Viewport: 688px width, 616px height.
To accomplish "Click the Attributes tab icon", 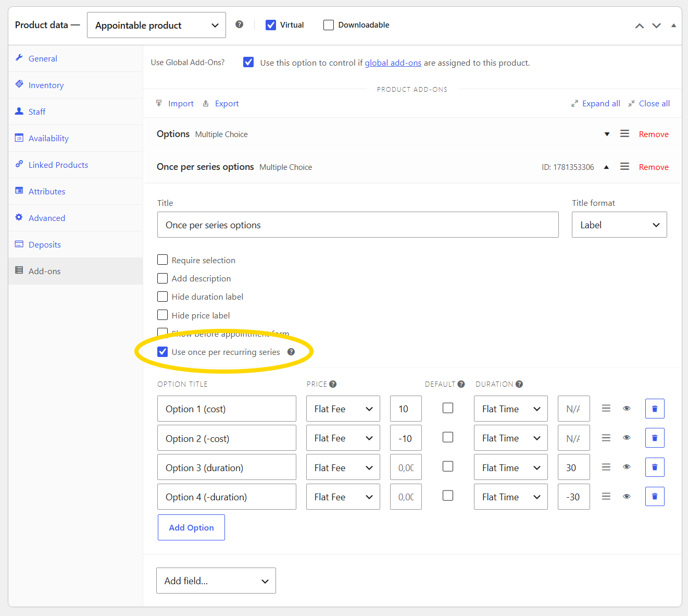I will tap(19, 191).
